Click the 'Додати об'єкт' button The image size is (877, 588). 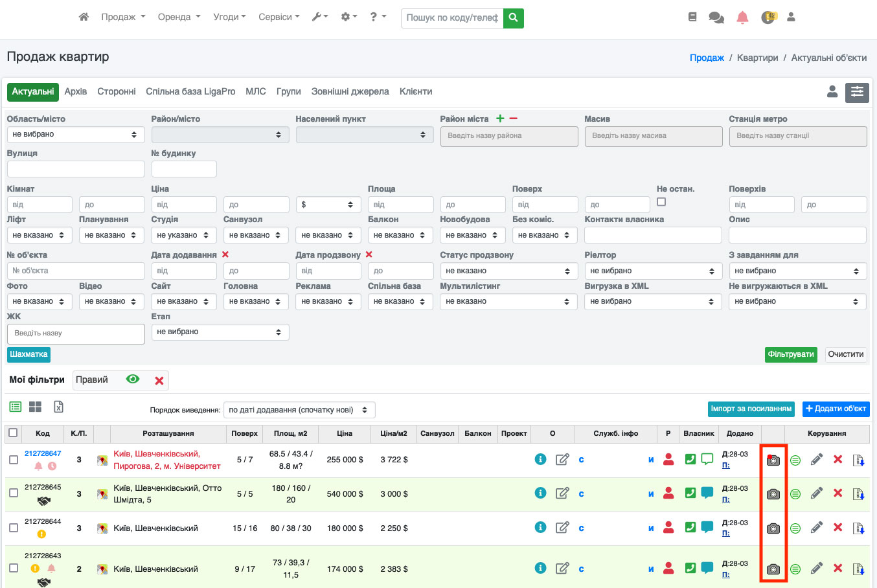(x=836, y=409)
